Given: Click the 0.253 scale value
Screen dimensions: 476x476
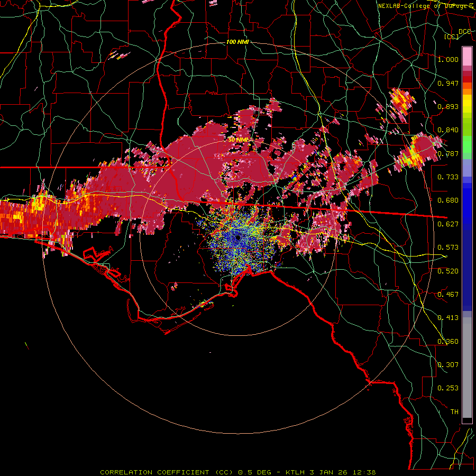Looking at the screenshot, I should (448, 388).
